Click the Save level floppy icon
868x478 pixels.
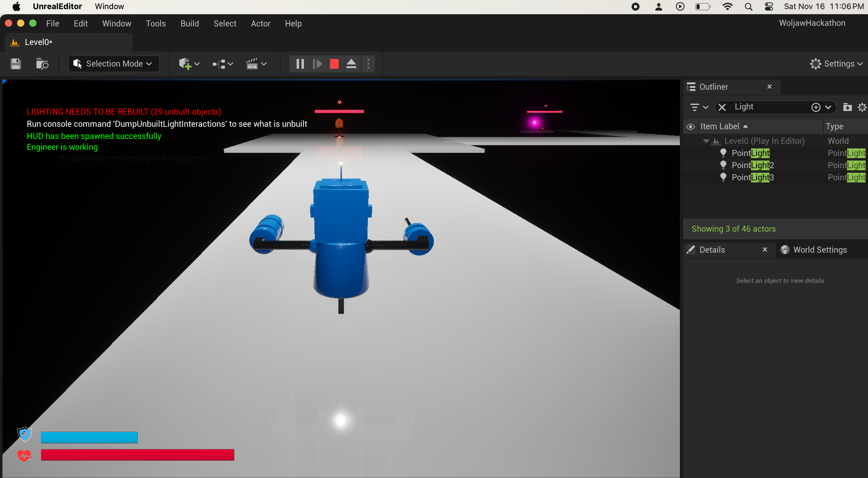[x=15, y=64]
